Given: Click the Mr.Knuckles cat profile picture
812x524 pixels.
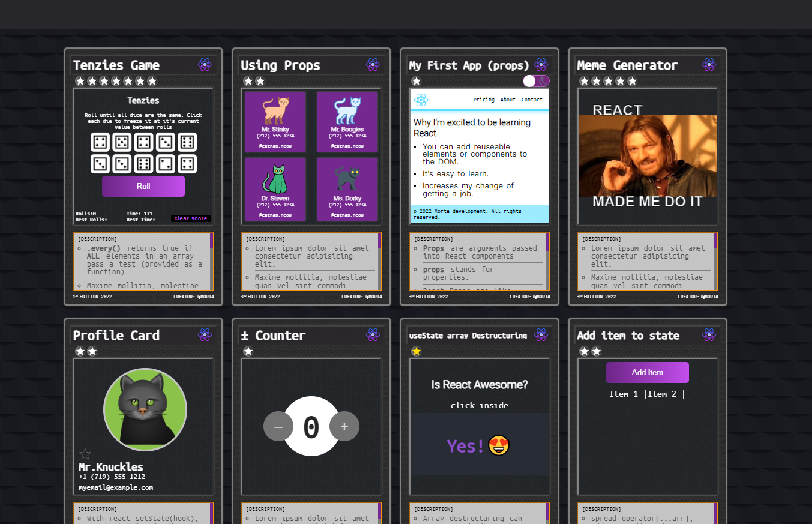Looking at the screenshot, I should coord(145,410).
